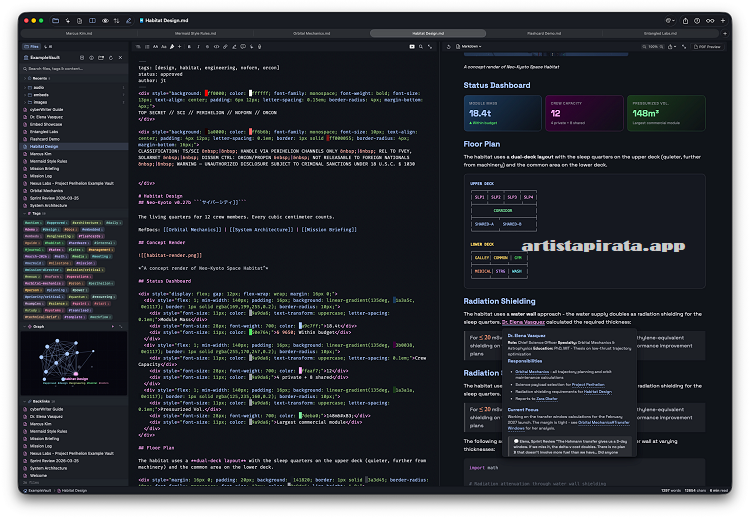Image resolution: width=750 pixels, height=518 pixels.
Task: Expand the images folder
Action: coord(74,102)
